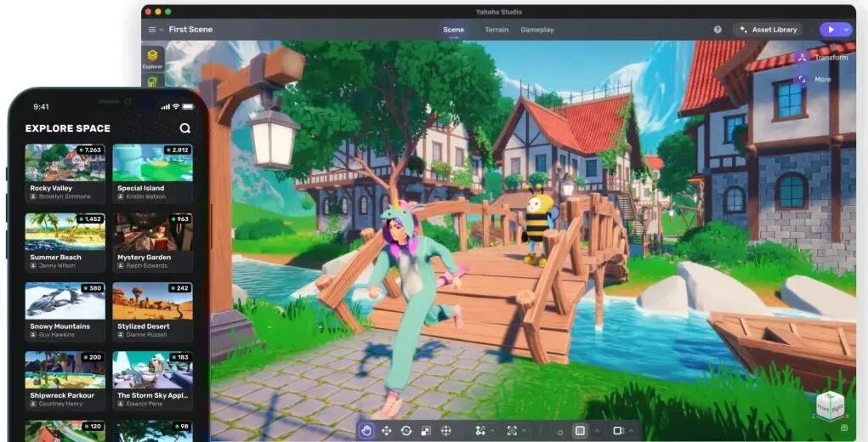Image resolution: width=868 pixels, height=442 pixels.
Task: Click the Guy Hawkins author name
Action: pos(56,335)
